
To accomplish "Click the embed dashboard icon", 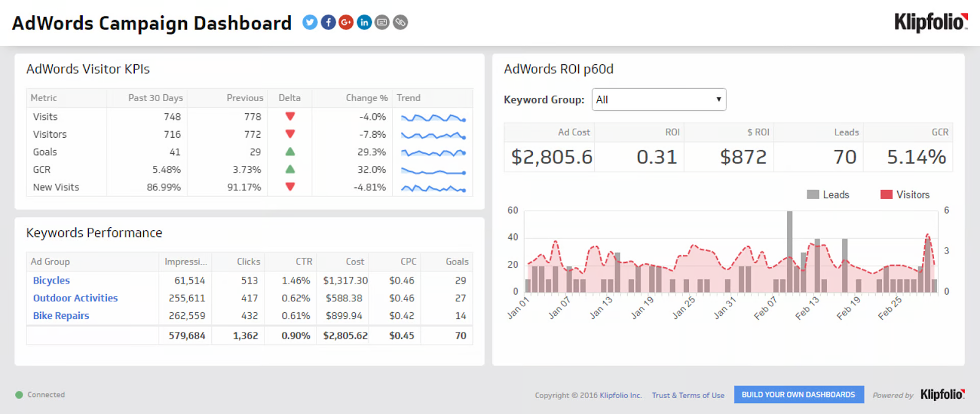I will 382,23.
